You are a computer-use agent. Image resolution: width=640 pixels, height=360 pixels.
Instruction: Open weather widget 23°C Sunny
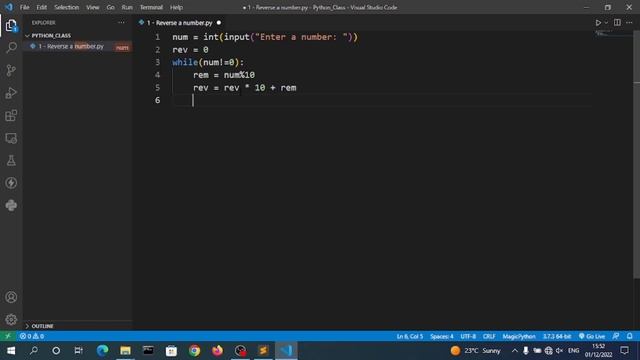[476, 351]
